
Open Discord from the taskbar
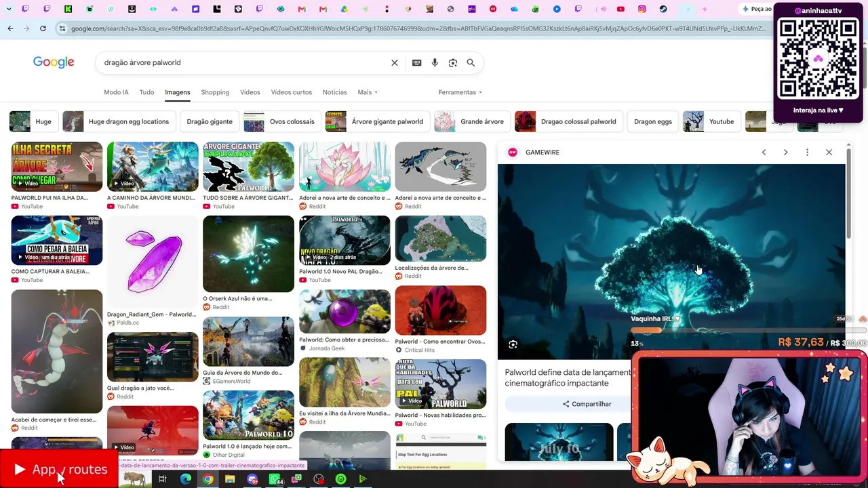pyautogui.click(x=252, y=479)
